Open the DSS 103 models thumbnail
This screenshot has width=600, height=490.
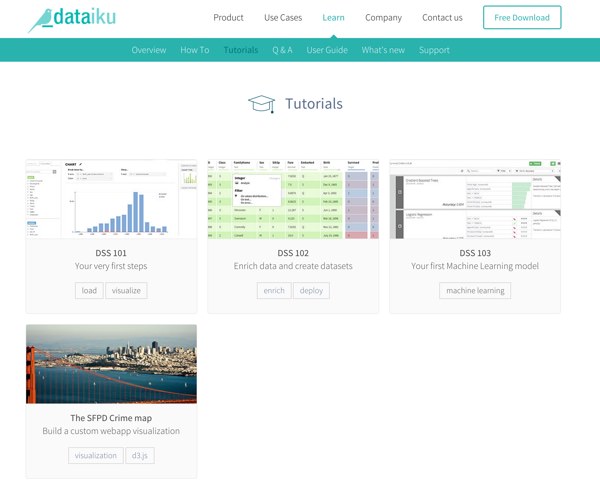tap(475, 199)
